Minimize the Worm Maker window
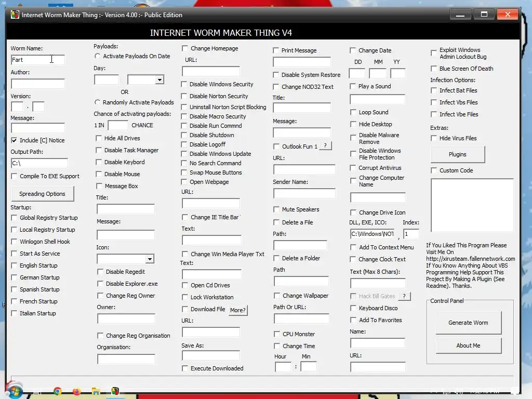 [x=460, y=15]
